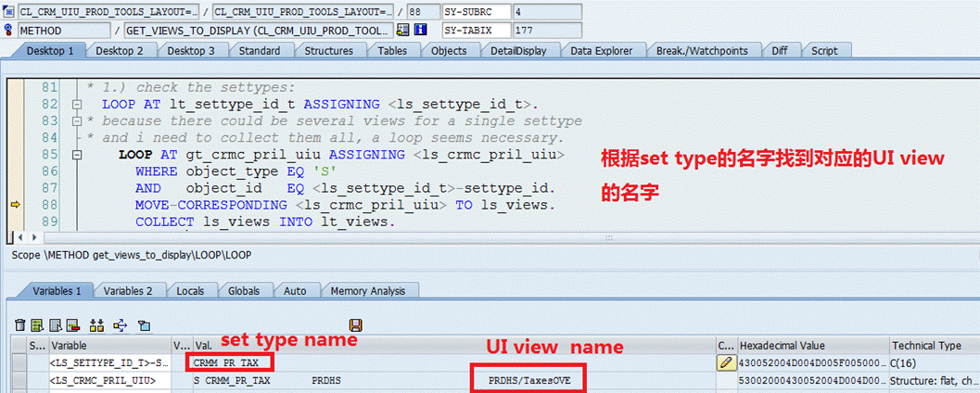Click the row selector for <LS_SETTYPE_ID_T> row

click(x=20, y=362)
